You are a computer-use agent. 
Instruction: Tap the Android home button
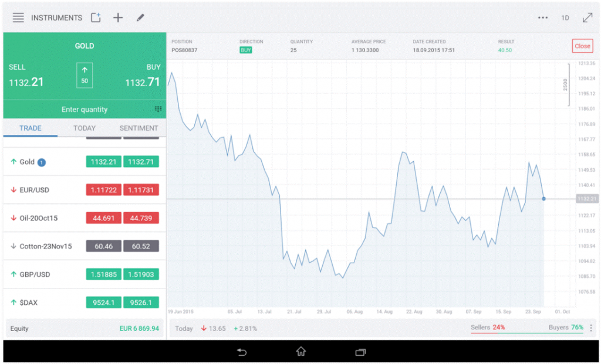[301, 352]
